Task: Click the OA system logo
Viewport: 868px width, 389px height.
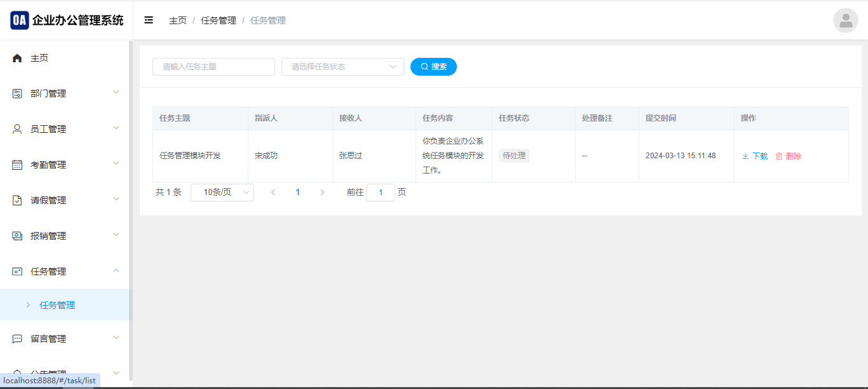Action: click(20, 20)
